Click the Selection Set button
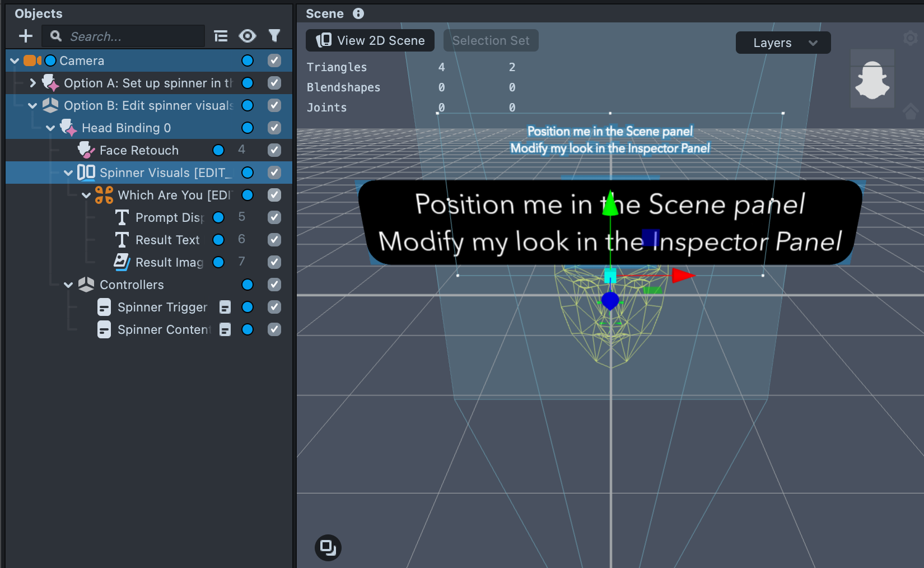The height and width of the screenshot is (568, 924). 491,40
